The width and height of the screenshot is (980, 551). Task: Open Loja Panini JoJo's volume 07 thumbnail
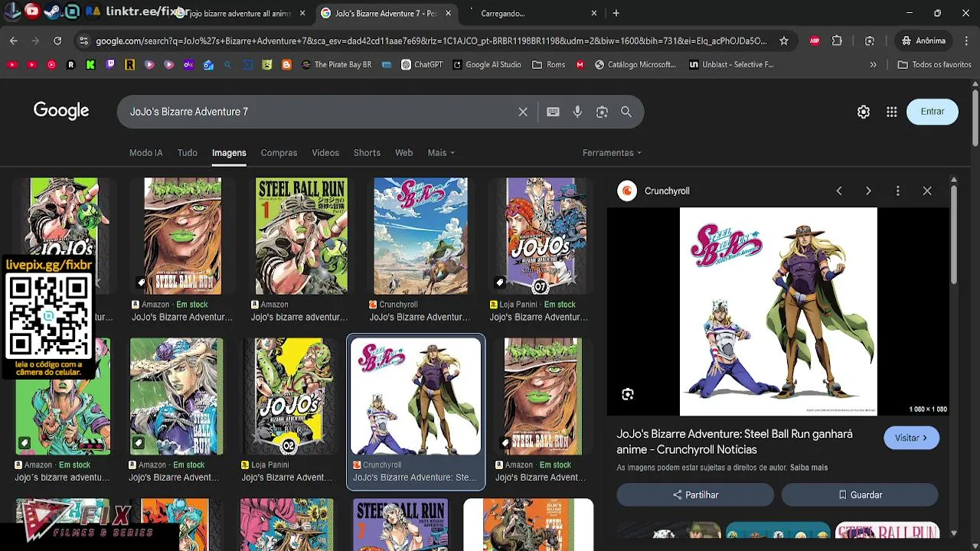point(540,236)
